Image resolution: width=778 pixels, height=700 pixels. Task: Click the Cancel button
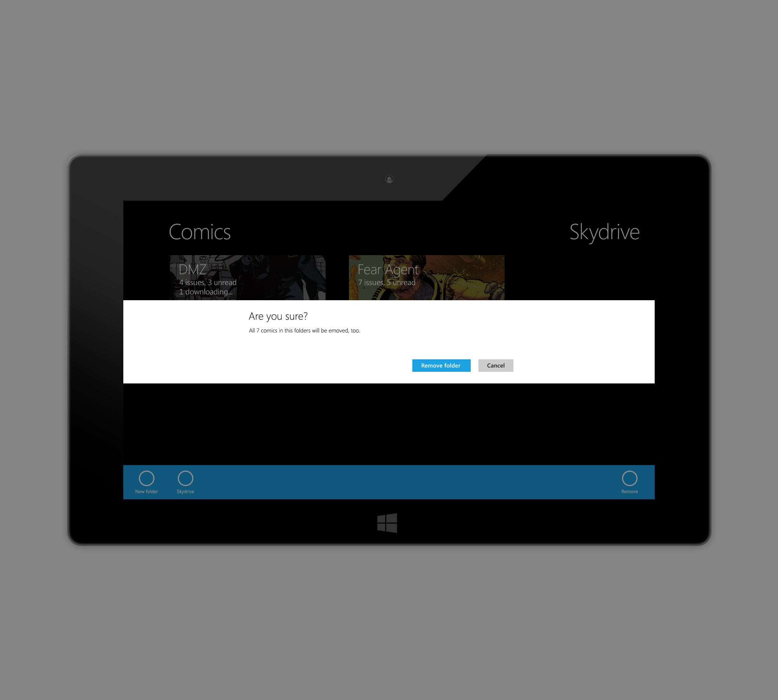click(x=496, y=366)
